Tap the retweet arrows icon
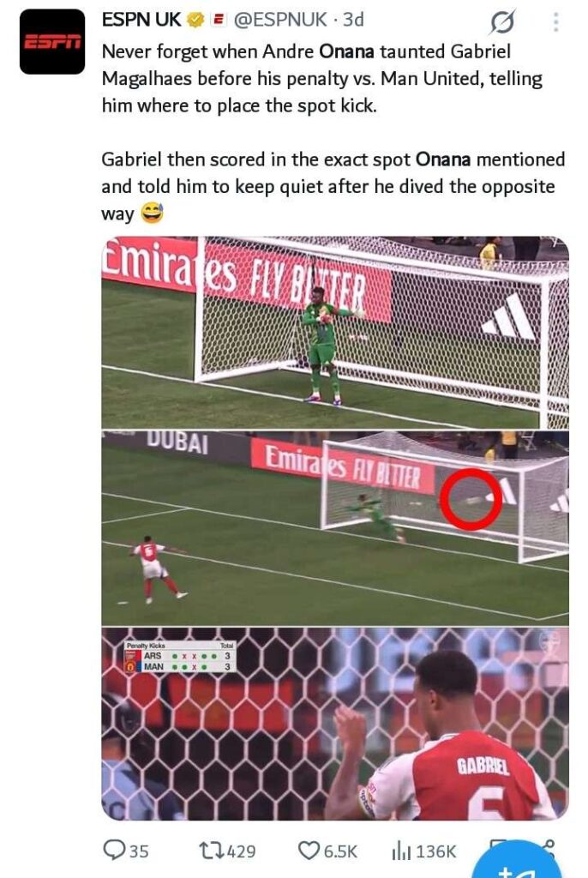This screenshot has height=878, width=588. click(x=212, y=850)
